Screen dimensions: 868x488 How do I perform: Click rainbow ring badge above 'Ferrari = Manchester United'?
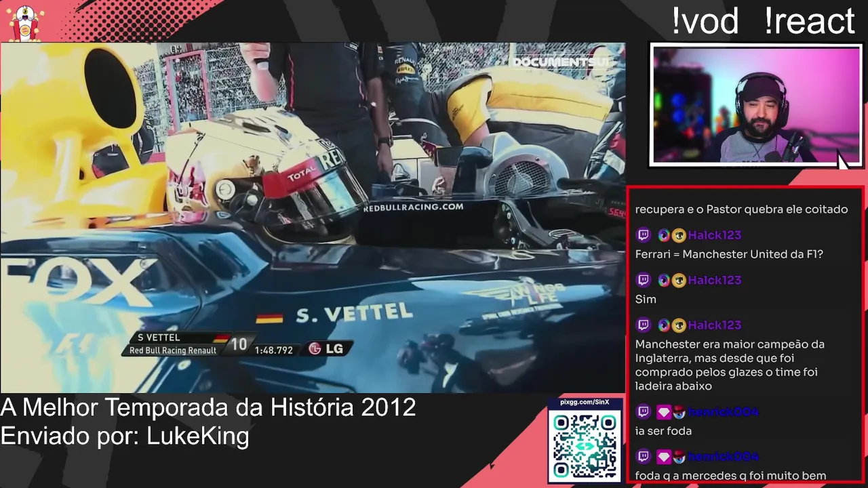[664, 235]
